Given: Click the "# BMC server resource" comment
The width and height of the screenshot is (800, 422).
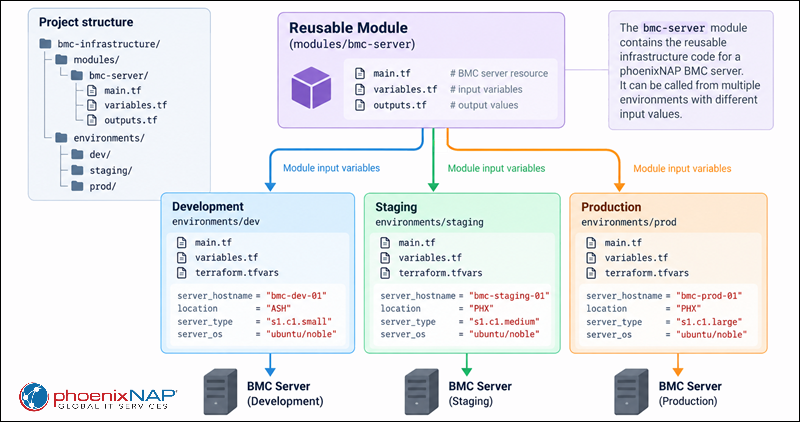Looking at the screenshot, I should tap(499, 73).
